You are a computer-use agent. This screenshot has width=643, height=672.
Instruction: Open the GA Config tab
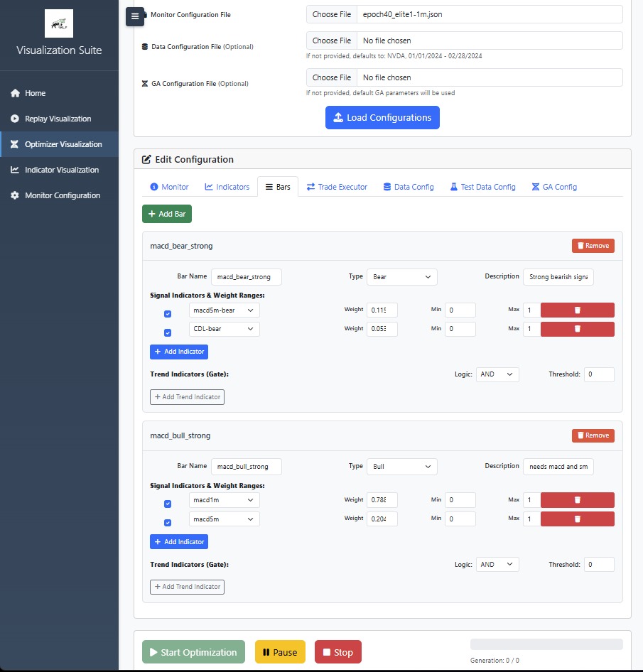click(554, 187)
